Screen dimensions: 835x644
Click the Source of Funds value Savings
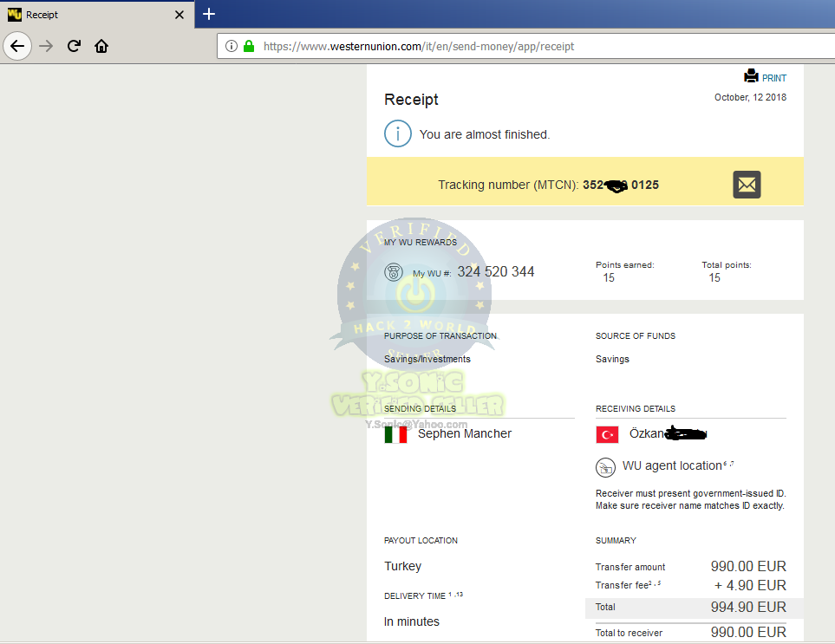(x=612, y=359)
